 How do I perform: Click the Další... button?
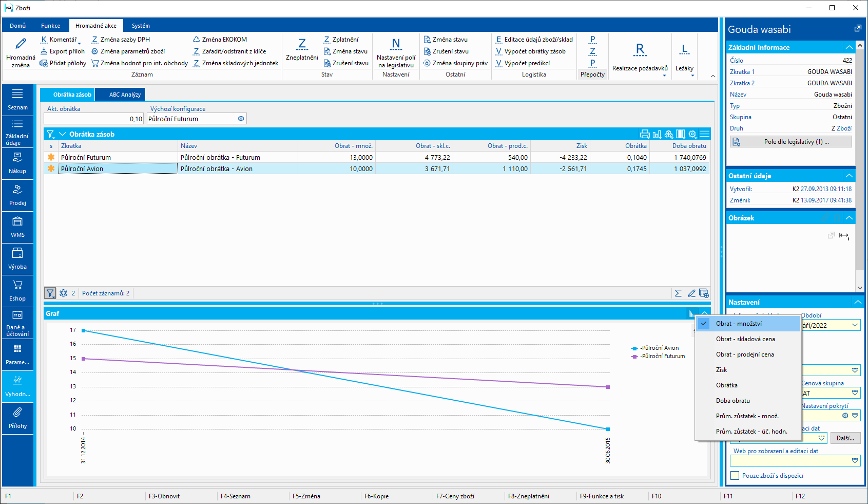845,438
